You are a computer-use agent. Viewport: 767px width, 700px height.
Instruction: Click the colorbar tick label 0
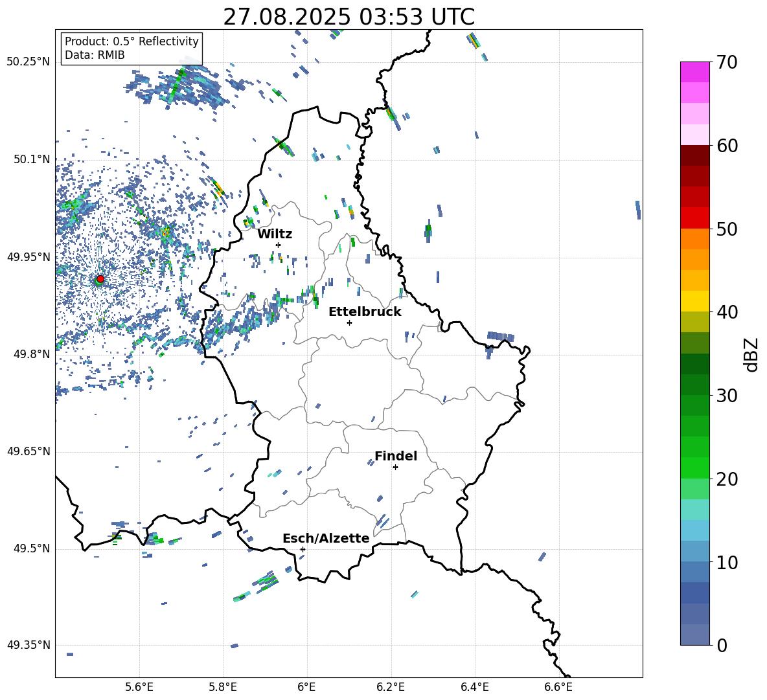tap(722, 646)
